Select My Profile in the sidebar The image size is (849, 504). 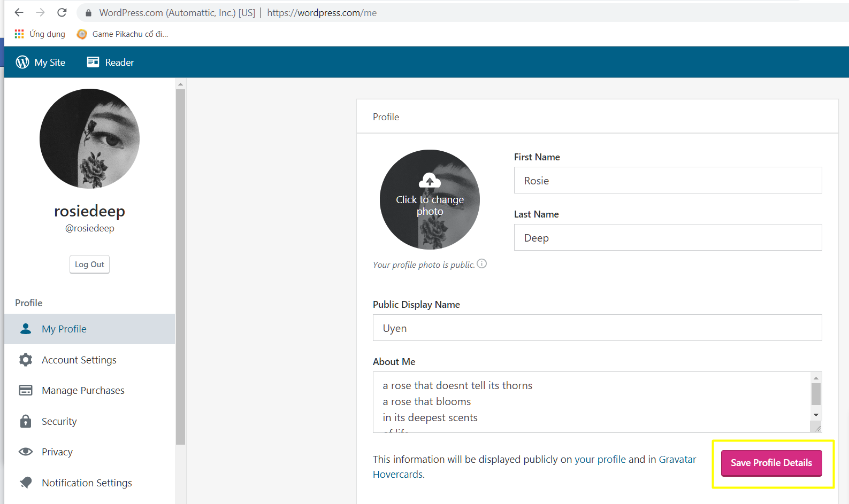pos(64,329)
